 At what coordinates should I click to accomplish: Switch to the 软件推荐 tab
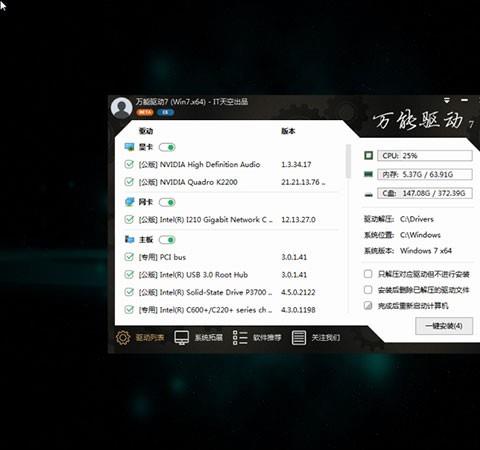257,338
